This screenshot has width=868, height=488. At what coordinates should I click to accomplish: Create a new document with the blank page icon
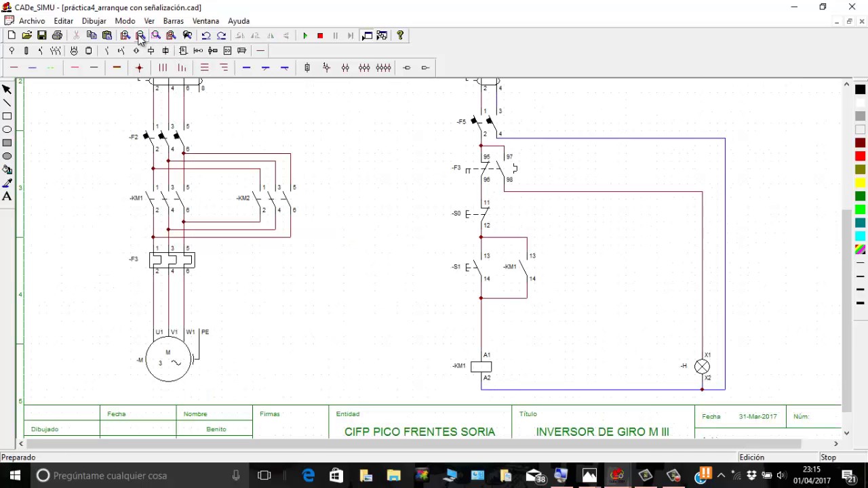click(x=12, y=35)
